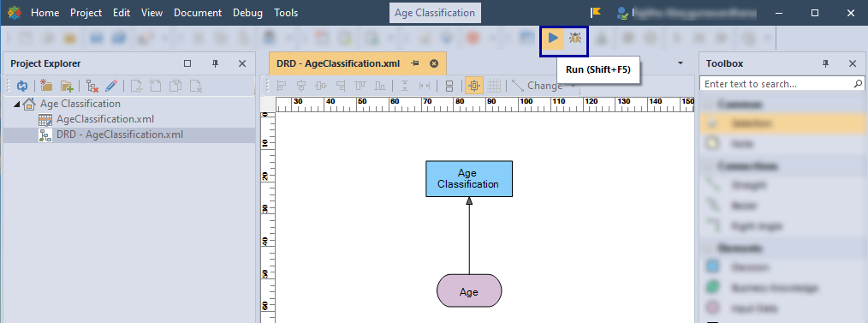Screen dimensions: 868x323
Task: Select the blue pencil edit icon
Action: point(110,86)
